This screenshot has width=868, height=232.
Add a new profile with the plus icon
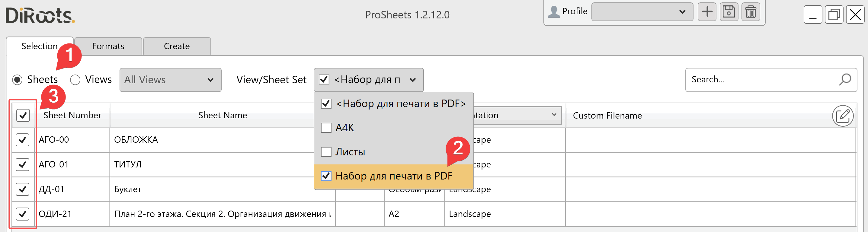point(706,12)
